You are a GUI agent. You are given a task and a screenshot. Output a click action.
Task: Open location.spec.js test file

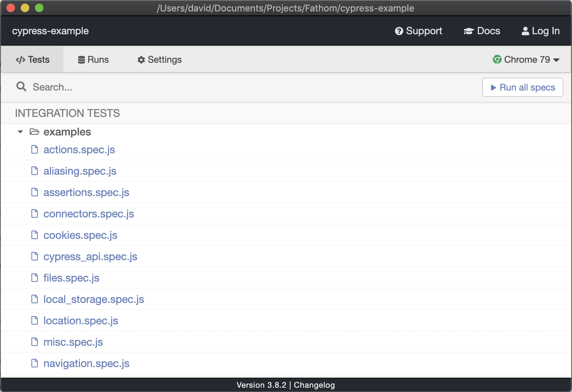[x=81, y=321]
